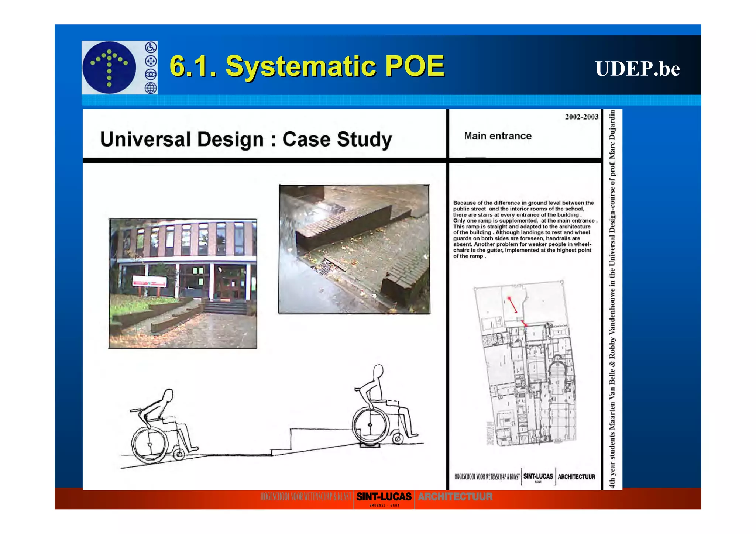Click the 'Main entrance' label
The width and height of the screenshot is (756, 534).
pos(498,136)
